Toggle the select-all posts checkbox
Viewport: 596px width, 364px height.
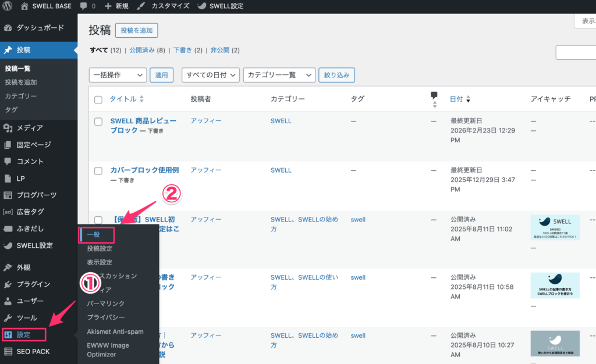coord(98,99)
